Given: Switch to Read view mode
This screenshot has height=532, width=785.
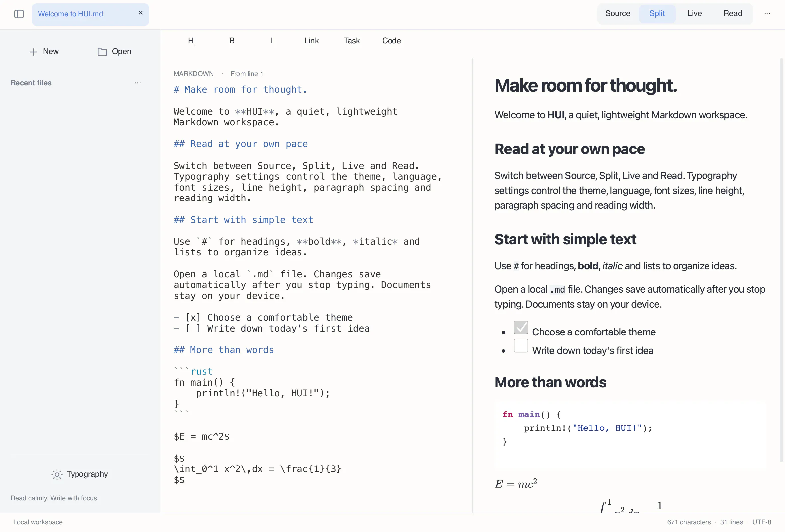Looking at the screenshot, I should [733, 14].
